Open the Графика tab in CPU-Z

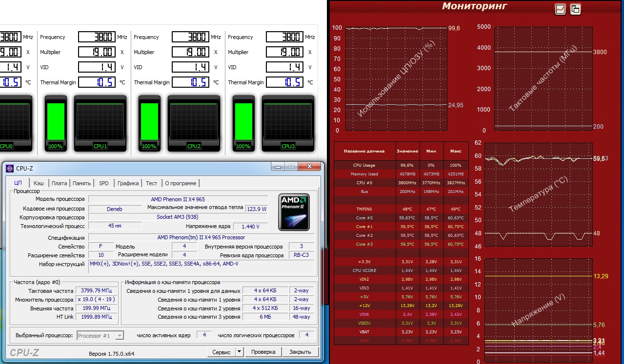tap(128, 183)
